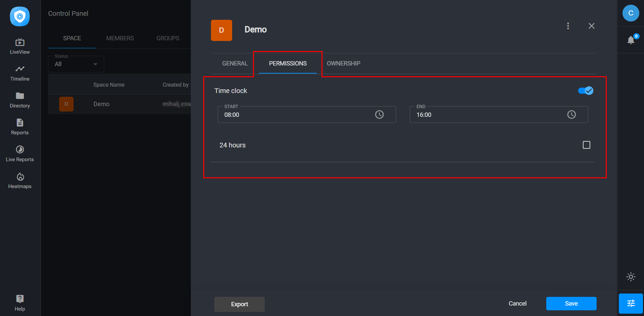The image size is (644, 316).
Task: Pick the END time with the clock icon
Action: point(572,115)
